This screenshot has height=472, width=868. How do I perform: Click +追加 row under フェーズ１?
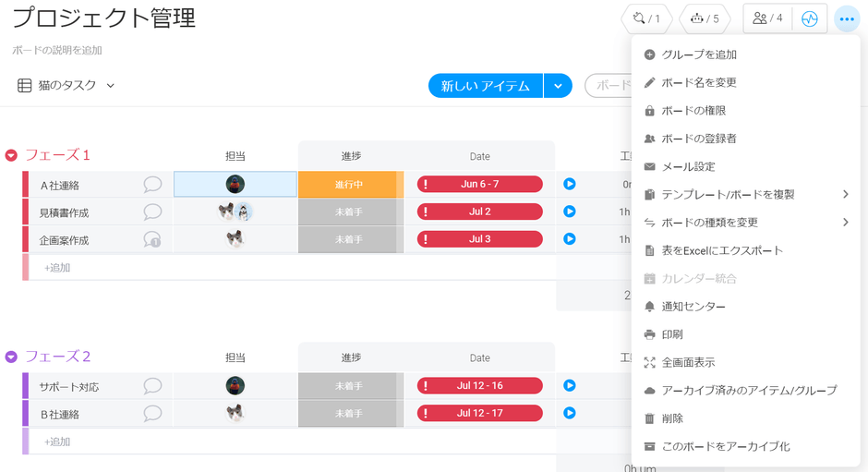[57, 268]
